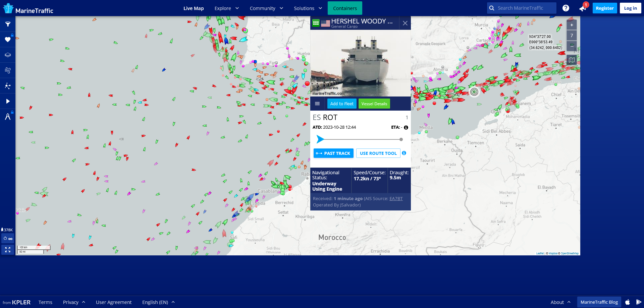The image size is (644, 308).
Task: Start the playback triangle in sidebar
Action: tap(8, 101)
